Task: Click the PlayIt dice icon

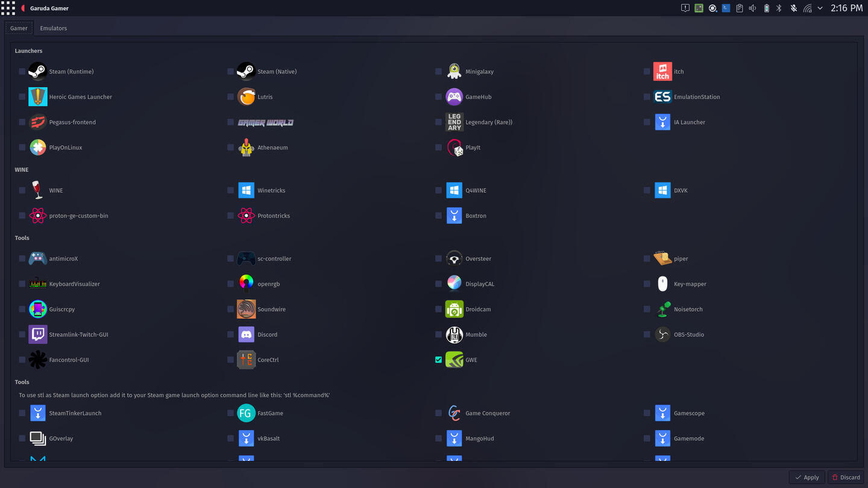Action: point(454,147)
